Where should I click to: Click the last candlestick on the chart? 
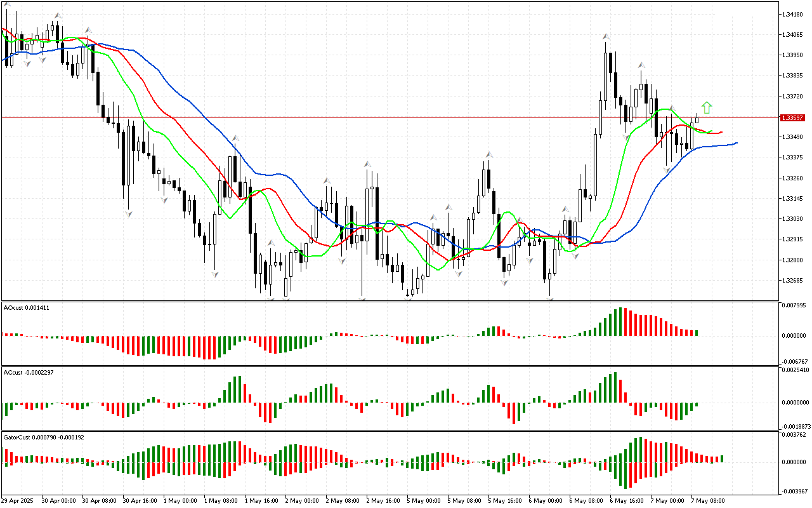coord(697,118)
